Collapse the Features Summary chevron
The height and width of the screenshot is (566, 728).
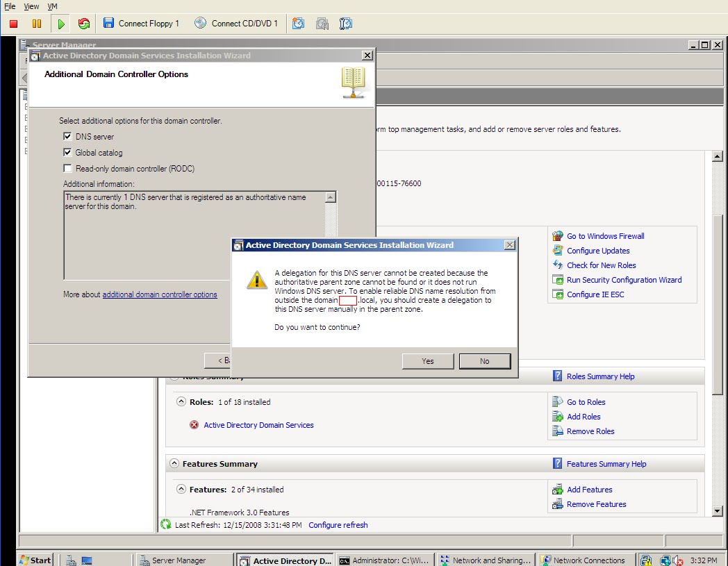coord(174,463)
